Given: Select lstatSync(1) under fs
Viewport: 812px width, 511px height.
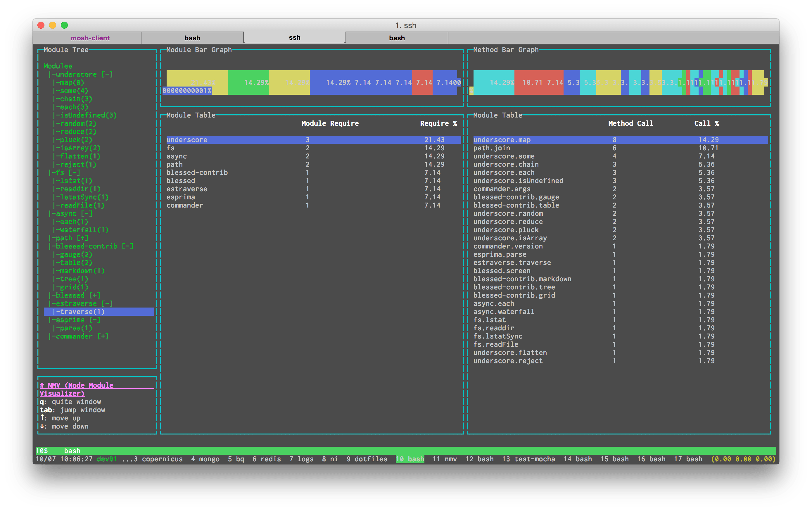Looking at the screenshot, I should click(x=81, y=197).
